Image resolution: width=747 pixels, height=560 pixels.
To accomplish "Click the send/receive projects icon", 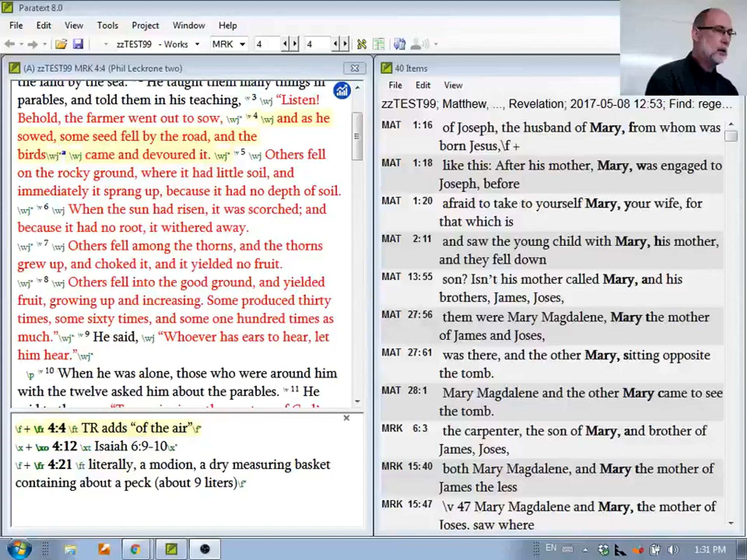I will [400, 44].
